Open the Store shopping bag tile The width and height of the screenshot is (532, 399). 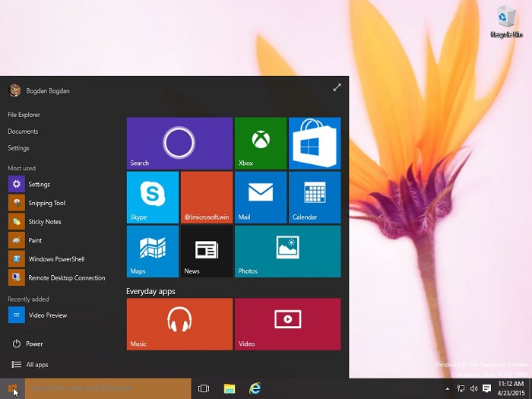(x=315, y=143)
